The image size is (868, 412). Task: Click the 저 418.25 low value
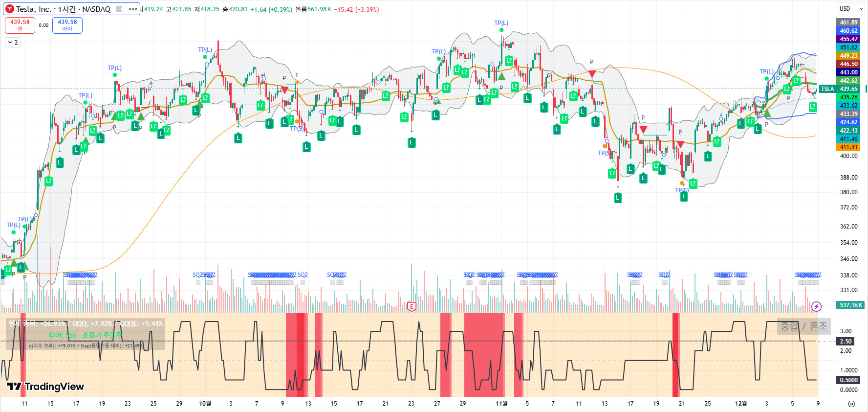[x=207, y=9]
